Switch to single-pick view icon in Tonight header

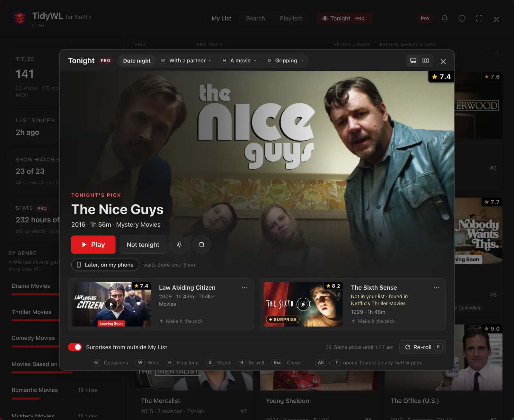(x=413, y=60)
